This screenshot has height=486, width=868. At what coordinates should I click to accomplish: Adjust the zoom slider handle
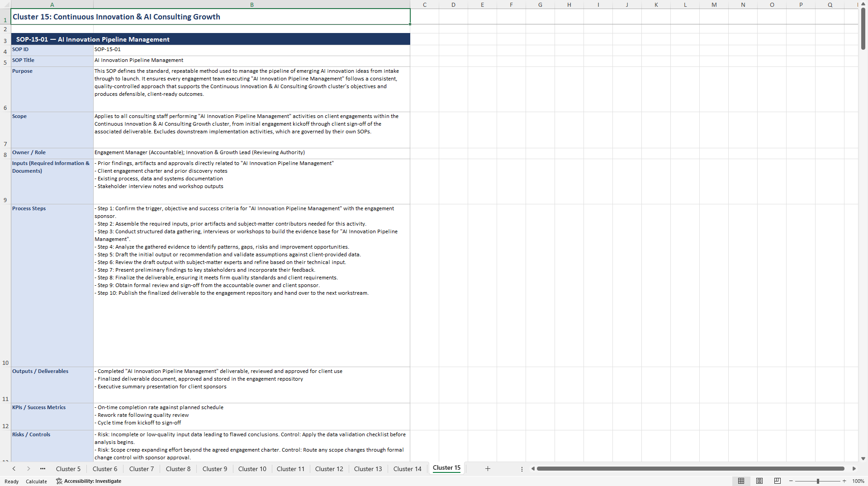tap(818, 481)
